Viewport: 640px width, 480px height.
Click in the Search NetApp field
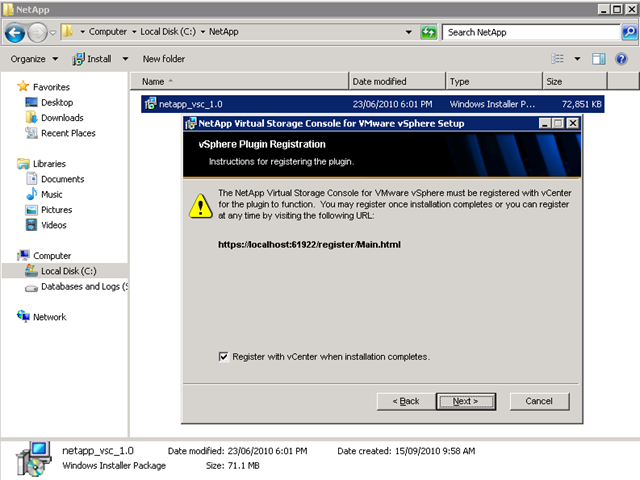pos(531,32)
